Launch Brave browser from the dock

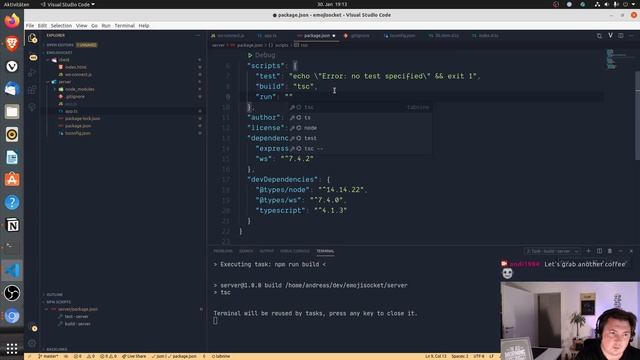click(x=12, y=43)
